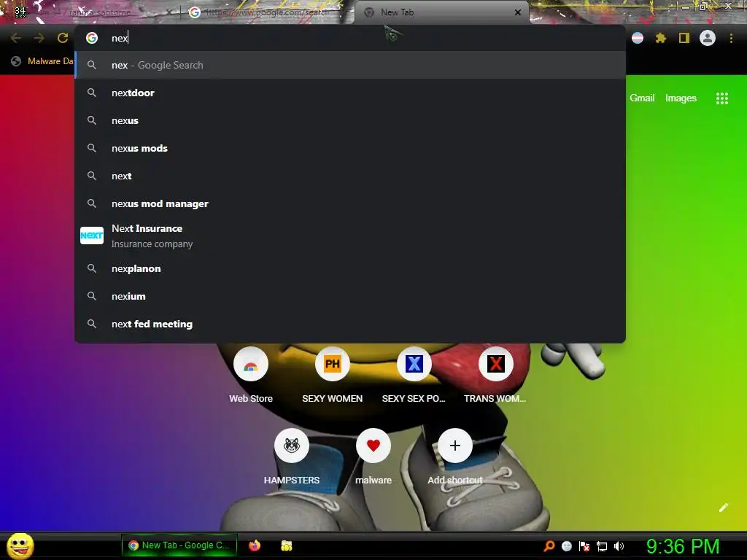Open the red X shortcut tile
Screen dimensions: 747x560
pos(495,376)
